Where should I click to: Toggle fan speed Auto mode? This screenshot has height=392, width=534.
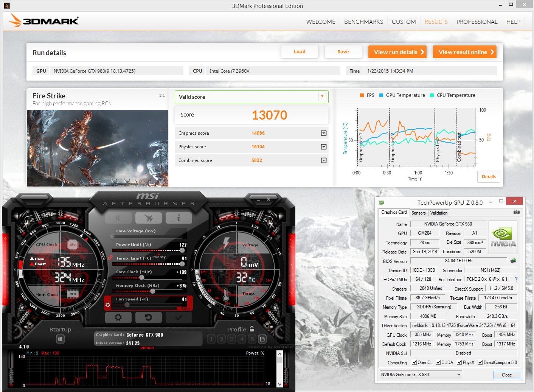point(186,308)
